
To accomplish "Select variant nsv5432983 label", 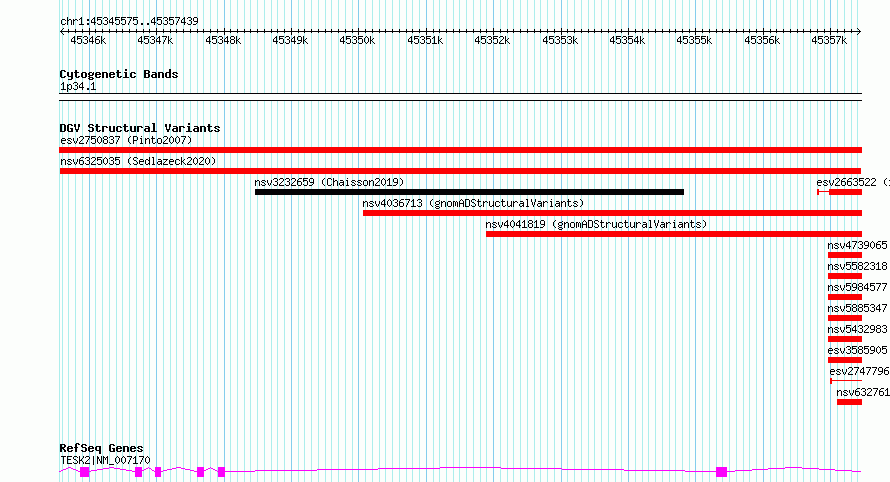I will (x=857, y=329).
